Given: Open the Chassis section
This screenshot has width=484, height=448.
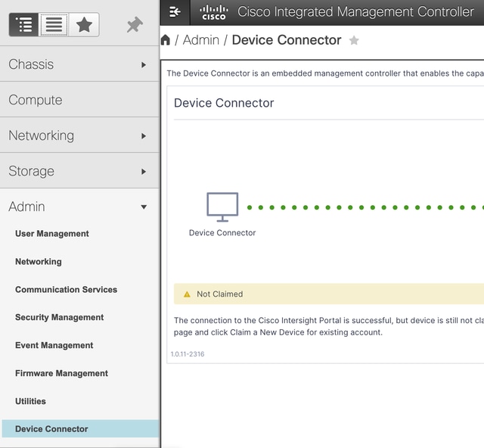Looking at the screenshot, I should coord(79,64).
